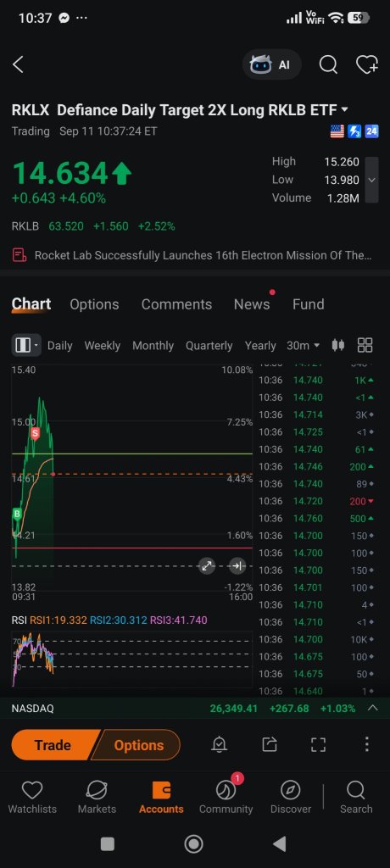The width and height of the screenshot is (390, 868).
Task: Tap the Options button beside Trade
Action: pos(138,745)
